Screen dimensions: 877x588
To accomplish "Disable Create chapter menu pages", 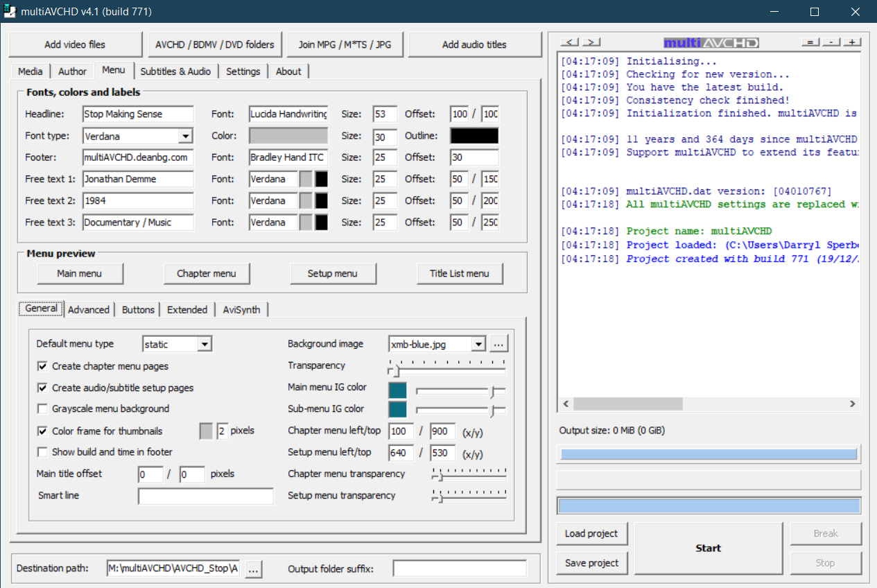I will click(43, 366).
